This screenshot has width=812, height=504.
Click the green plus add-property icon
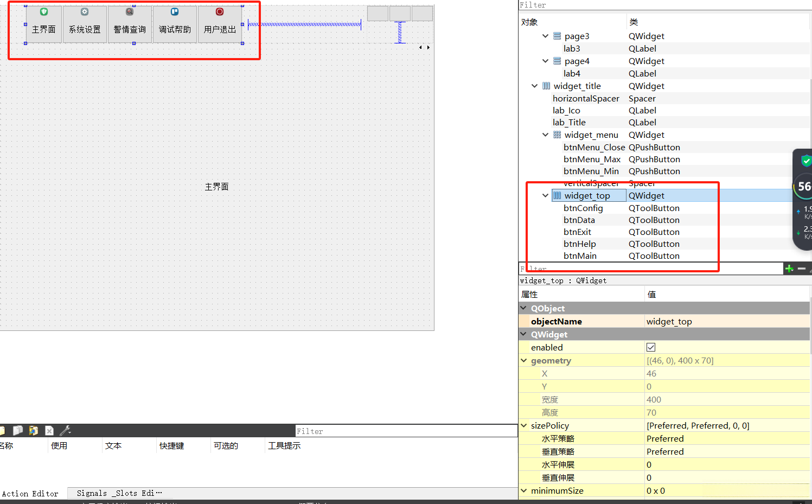click(789, 269)
